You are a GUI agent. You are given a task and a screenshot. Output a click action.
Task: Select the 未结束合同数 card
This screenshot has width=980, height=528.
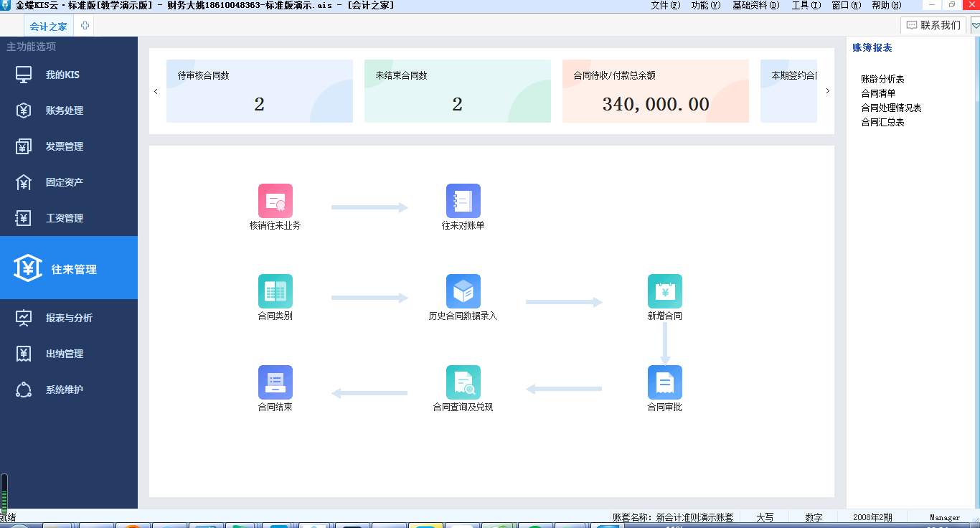[x=458, y=91]
